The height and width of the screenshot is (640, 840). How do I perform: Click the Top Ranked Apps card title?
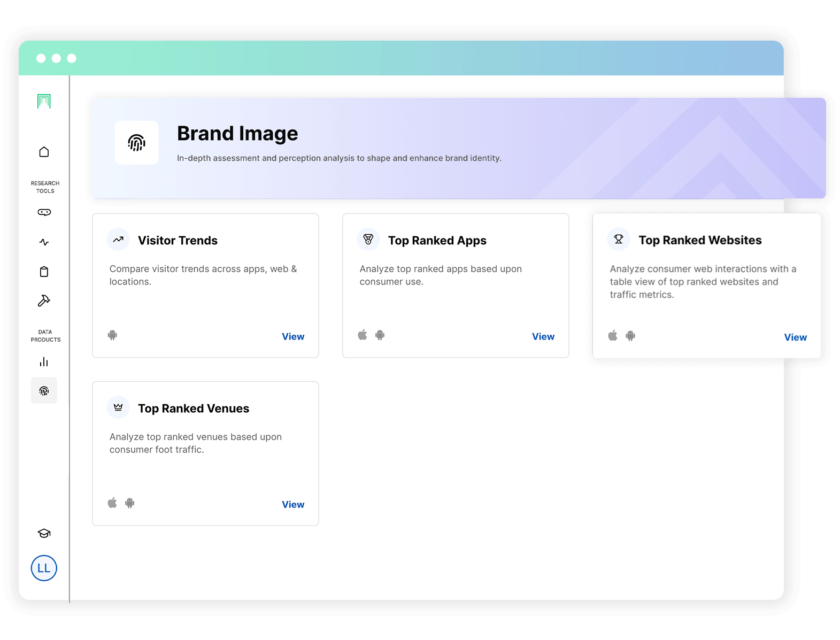[437, 241]
